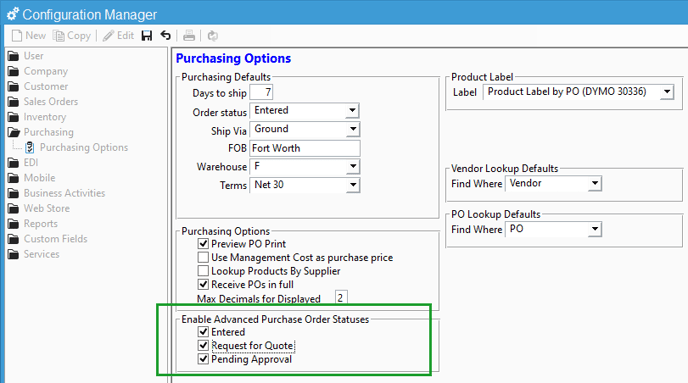Collapse the Purchasing folder
The width and height of the screenshot is (688, 383).
(41, 132)
